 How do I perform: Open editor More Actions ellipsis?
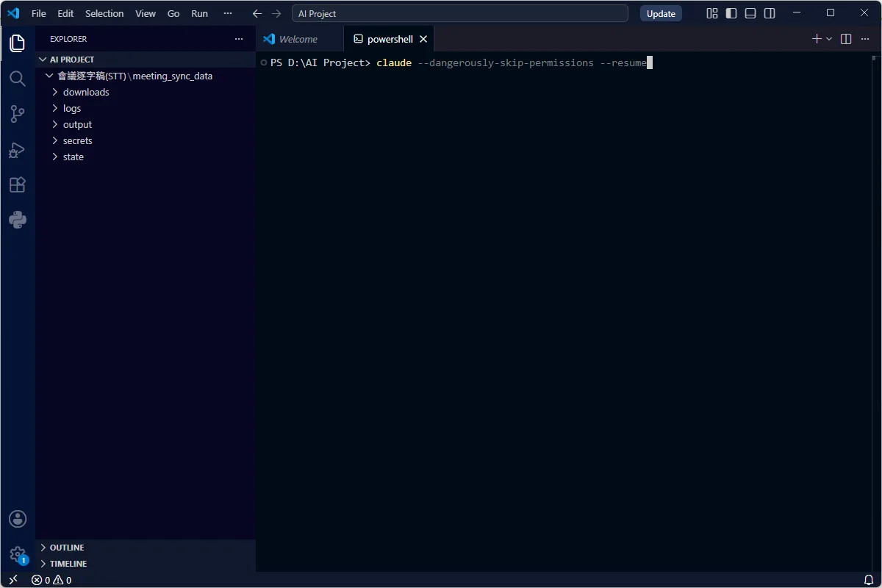pos(865,39)
